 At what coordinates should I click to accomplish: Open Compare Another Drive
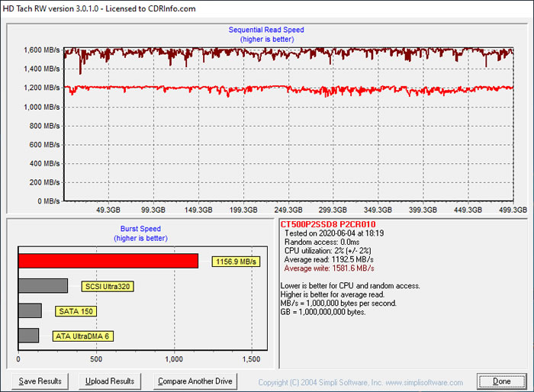click(x=195, y=381)
